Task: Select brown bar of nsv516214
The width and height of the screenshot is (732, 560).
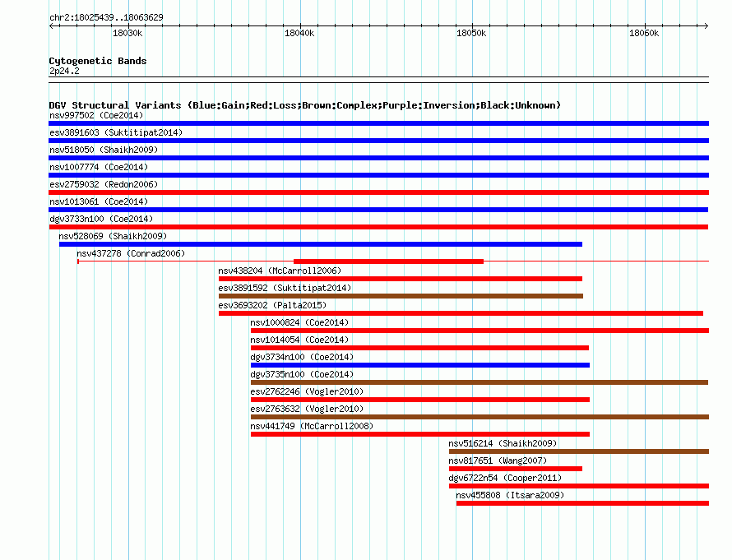Action: [x=579, y=451]
